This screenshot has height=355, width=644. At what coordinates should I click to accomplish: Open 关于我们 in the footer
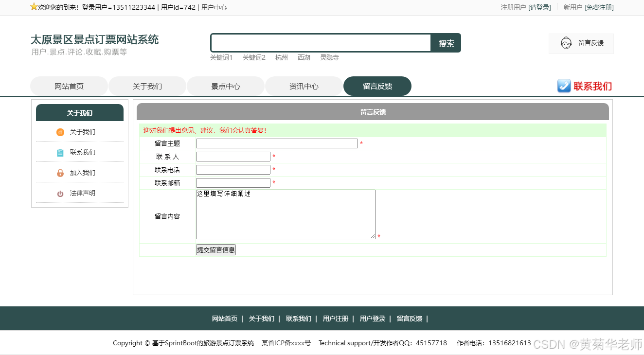coord(262,319)
